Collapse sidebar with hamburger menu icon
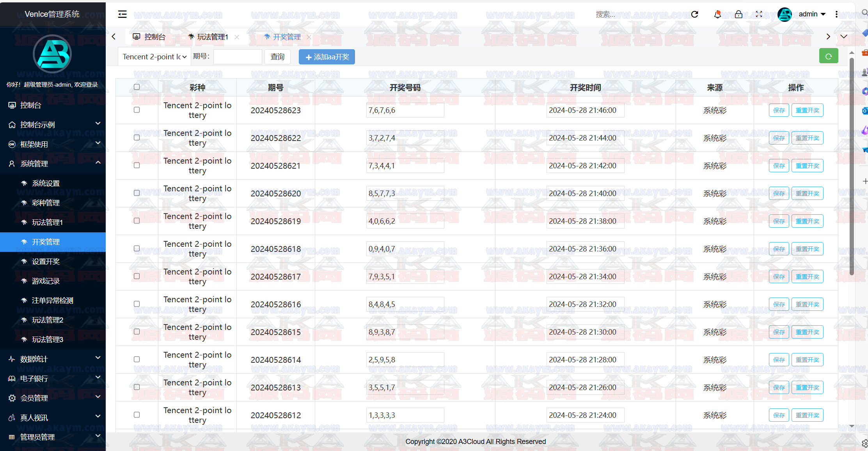The height and width of the screenshot is (451, 868). click(x=122, y=14)
